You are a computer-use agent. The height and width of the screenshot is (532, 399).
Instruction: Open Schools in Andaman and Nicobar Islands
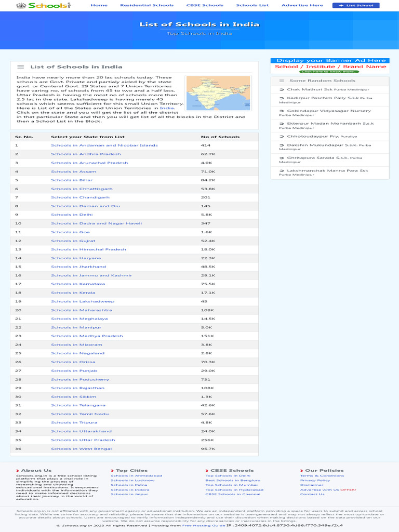click(104, 145)
